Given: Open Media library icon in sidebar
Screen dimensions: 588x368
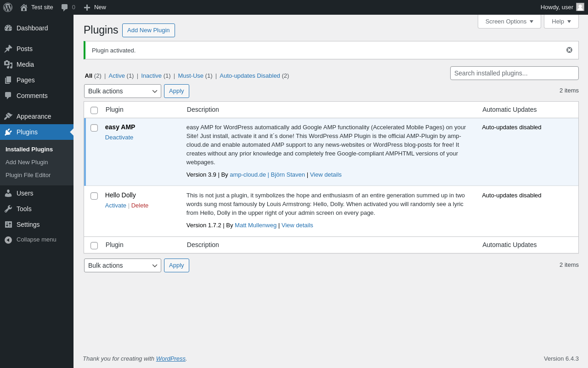Looking at the screenshot, I should [8, 64].
